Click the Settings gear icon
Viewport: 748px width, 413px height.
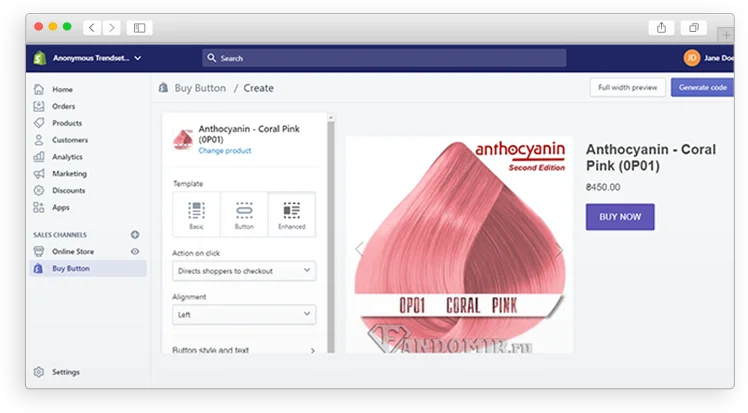click(39, 372)
